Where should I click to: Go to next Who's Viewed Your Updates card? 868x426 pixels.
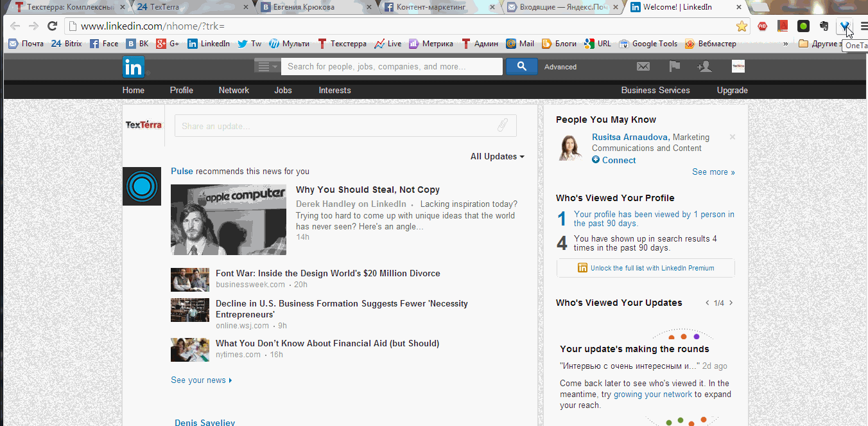tap(731, 303)
